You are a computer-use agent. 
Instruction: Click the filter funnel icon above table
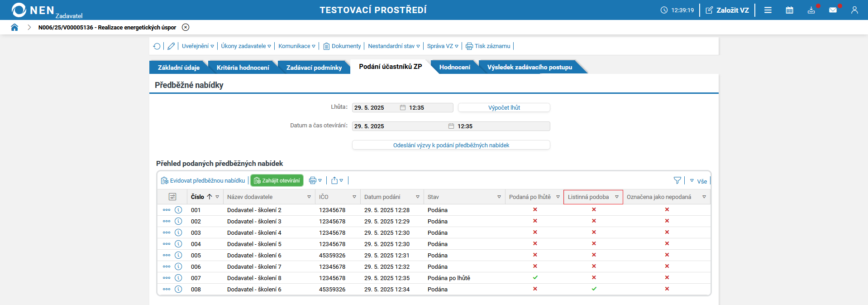click(677, 180)
